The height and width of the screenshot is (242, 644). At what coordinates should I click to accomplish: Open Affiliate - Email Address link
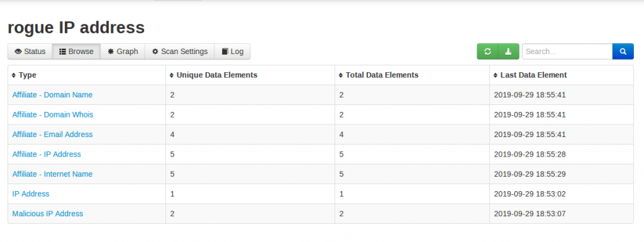pos(53,135)
